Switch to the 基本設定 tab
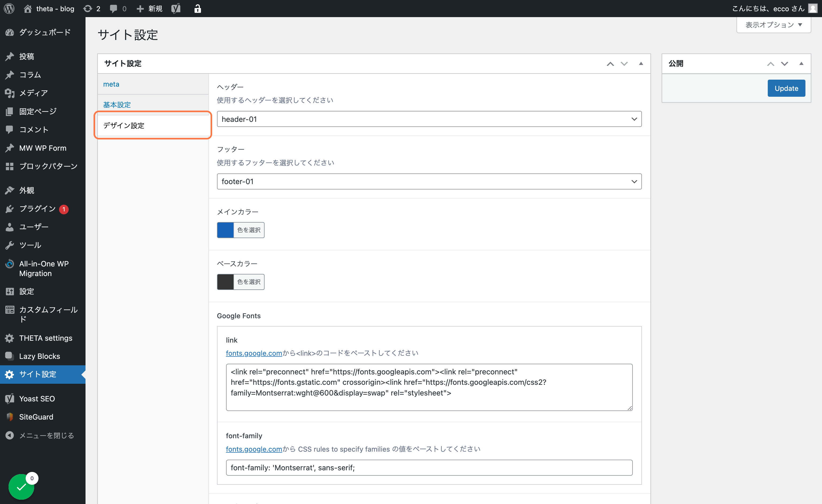This screenshot has width=822, height=504. (117, 105)
